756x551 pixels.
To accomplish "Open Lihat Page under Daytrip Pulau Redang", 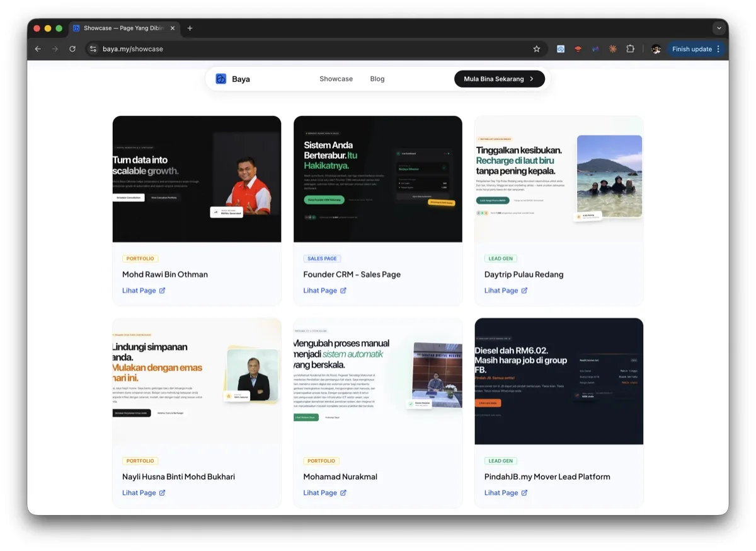I will [x=501, y=291].
